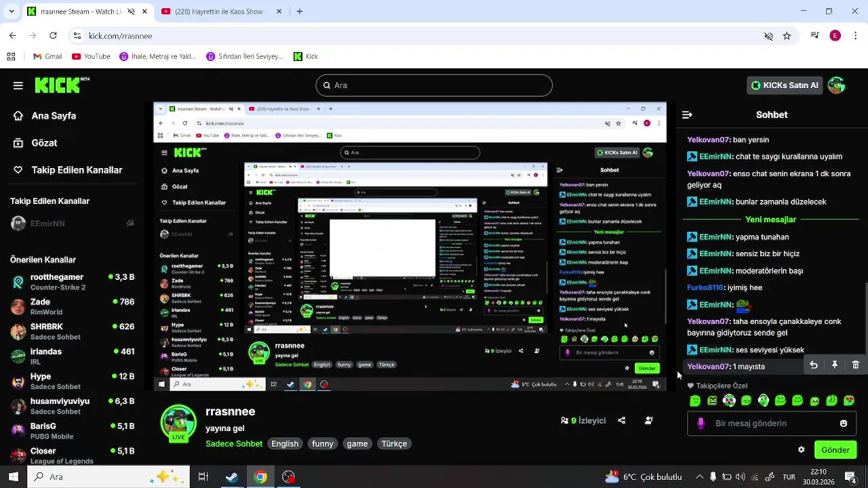Reply to the Yelkovan07 '1 mayısta' message
The image size is (868, 488).
(814, 365)
